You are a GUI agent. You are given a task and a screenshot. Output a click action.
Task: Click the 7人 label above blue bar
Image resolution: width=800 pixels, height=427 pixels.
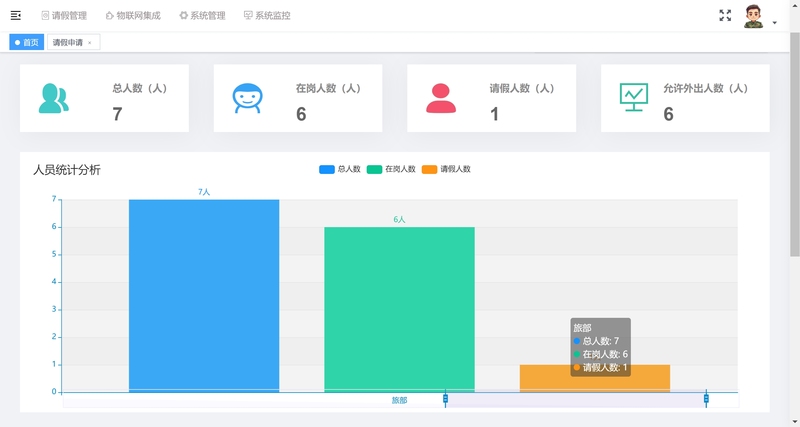(204, 192)
